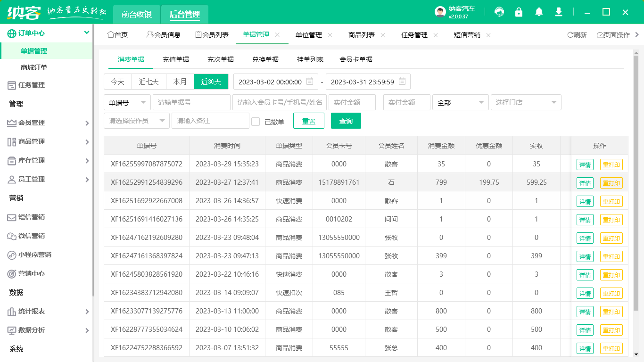Click the 订单中心 globe icon
This screenshot has height=362, width=644.
pos(12,33)
